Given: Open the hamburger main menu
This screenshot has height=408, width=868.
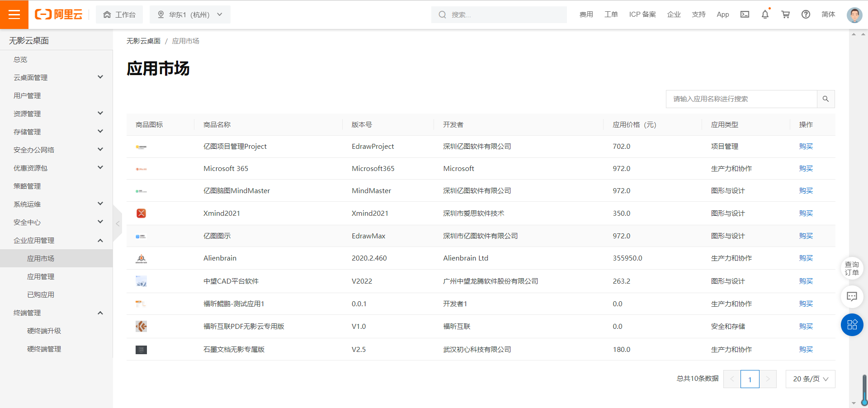Looking at the screenshot, I should tap(14, 14).
